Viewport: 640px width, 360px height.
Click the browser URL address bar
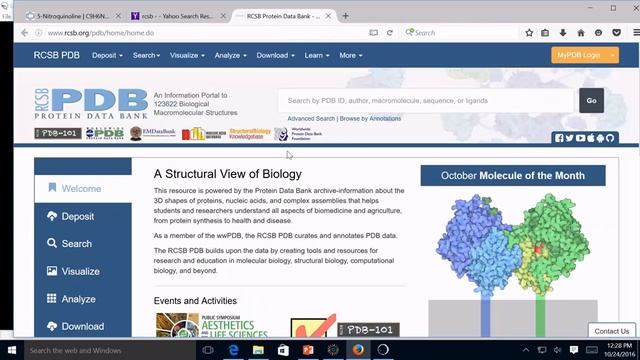[x=204, y=33]
